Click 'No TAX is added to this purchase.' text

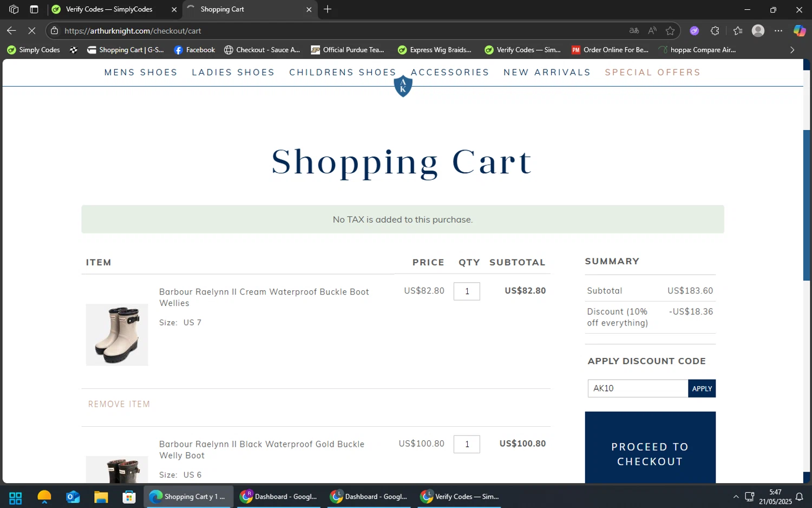click(403, 219)
